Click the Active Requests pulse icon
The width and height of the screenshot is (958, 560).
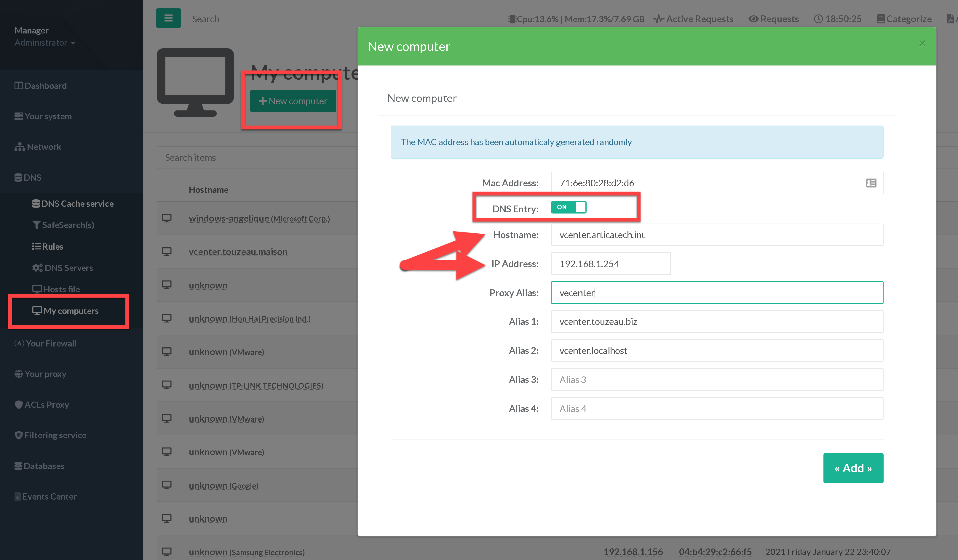click(x=658, y=19)
